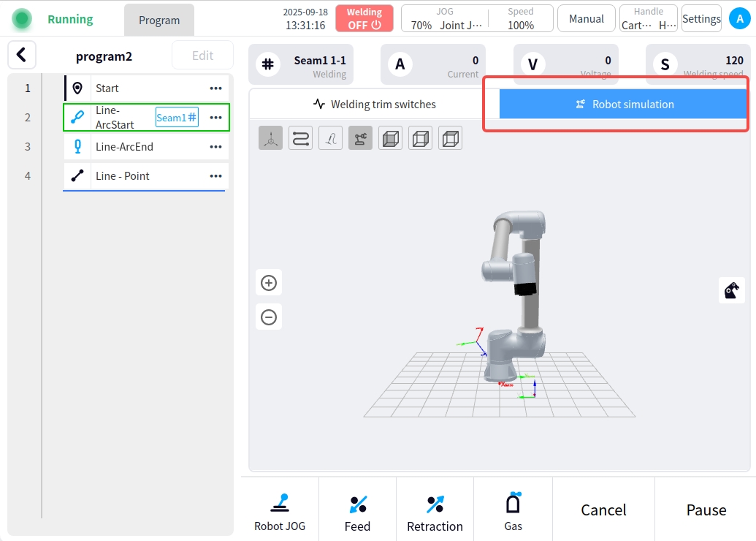Open options menu for Start step

pyautogui.click(x=215, y=88)
